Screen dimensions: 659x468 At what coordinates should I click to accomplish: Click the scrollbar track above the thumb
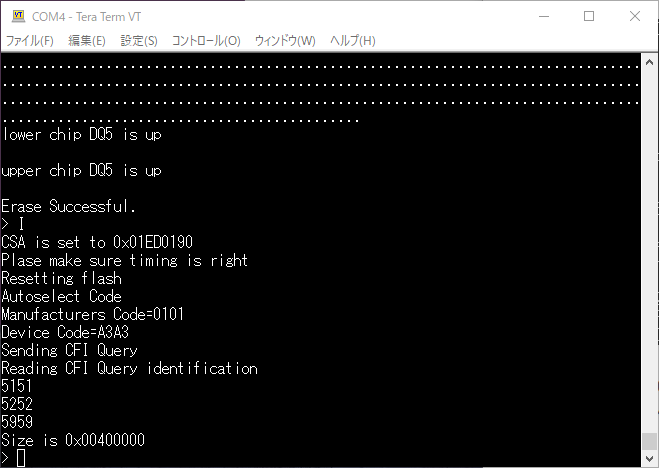click(x=650, y=250)
